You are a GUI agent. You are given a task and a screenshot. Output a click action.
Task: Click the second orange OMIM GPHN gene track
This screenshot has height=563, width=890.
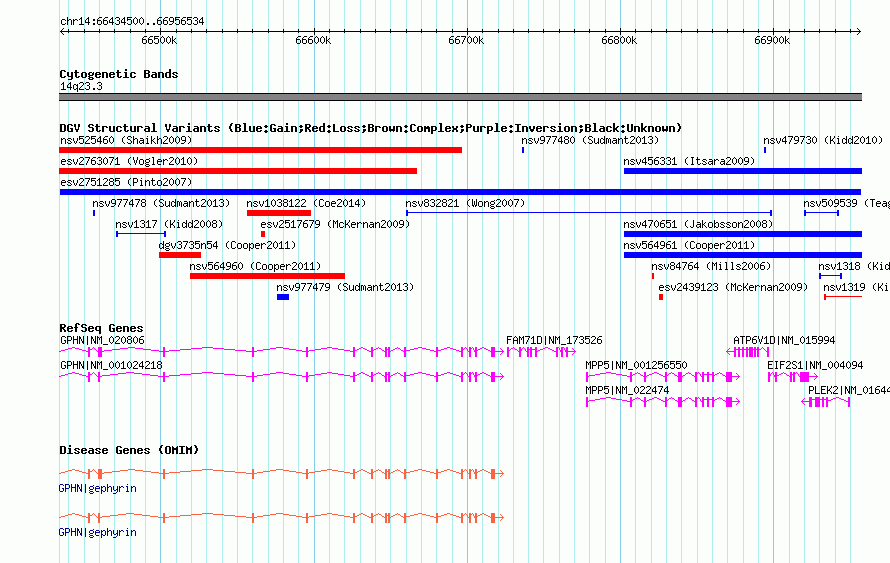282,518
